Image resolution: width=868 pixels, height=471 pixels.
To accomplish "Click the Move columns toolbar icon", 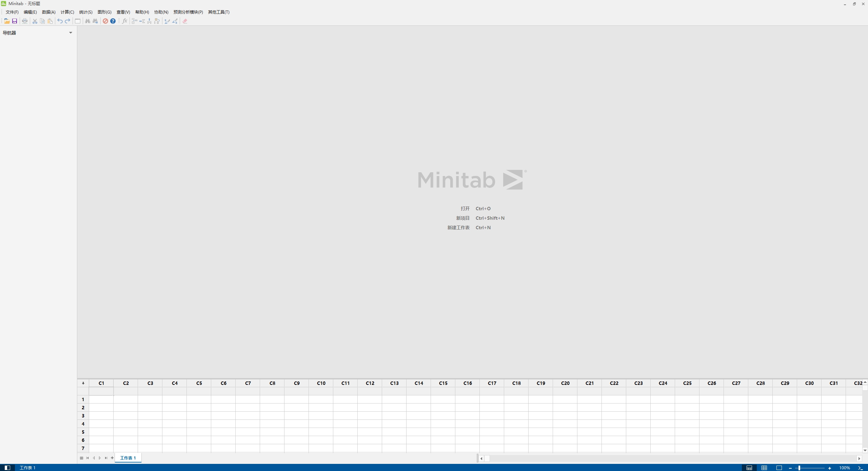I will point(157,21).
